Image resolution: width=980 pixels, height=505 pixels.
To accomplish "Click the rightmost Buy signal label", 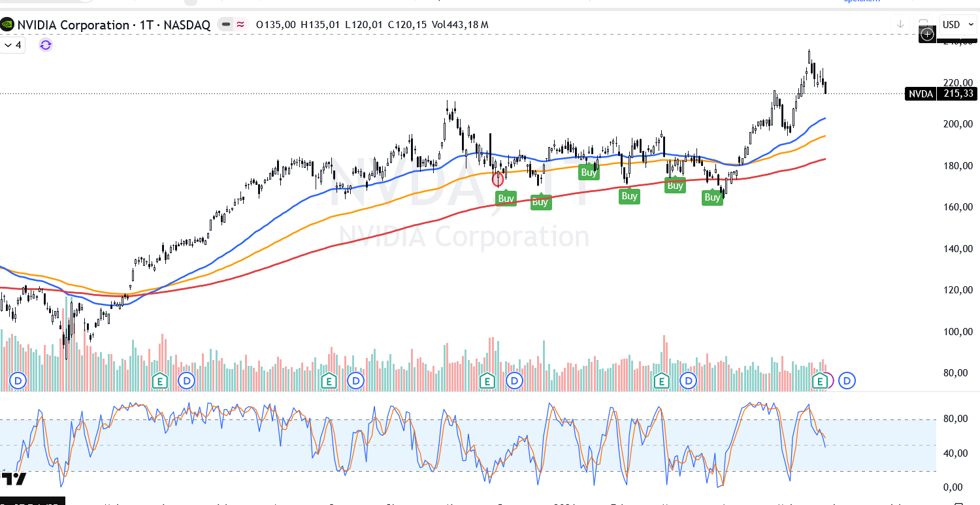I will [713, 197].
